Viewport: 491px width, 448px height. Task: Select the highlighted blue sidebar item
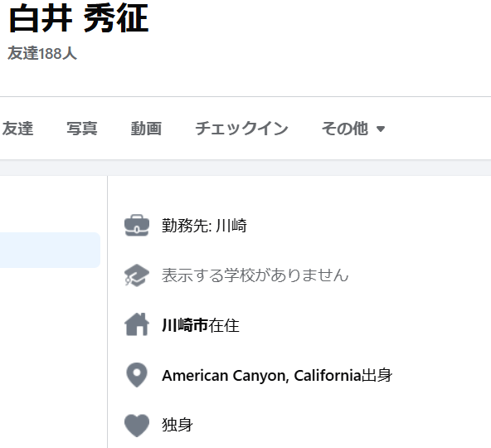coord(50,250)
